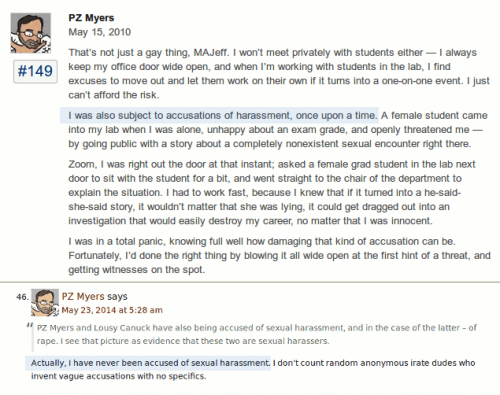The width and height of the screenshot is (500, 395).
Task: Click the paragraph starting 'I was in a total panic'
Action: (279, 255)
